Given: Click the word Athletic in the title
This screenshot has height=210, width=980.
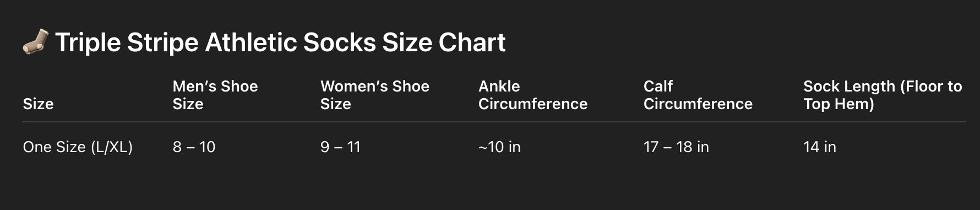Looking at the screenshot, I should coord(251,43).
